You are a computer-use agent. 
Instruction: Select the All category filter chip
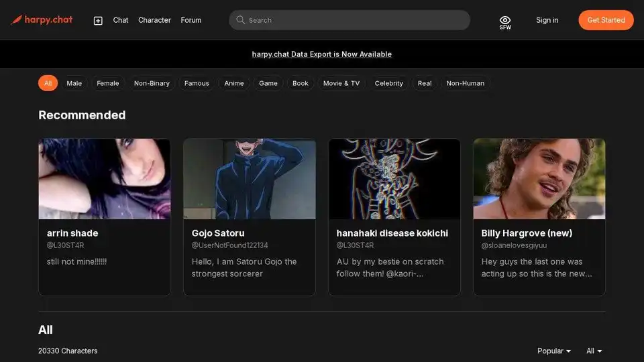click(48, 83)
